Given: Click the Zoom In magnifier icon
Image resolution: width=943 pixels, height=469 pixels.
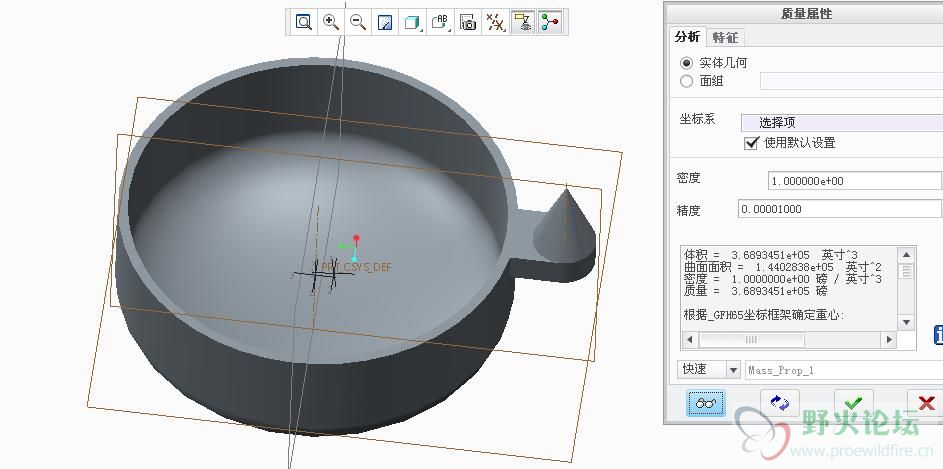Looking at the screenshot, I should 331,23.
